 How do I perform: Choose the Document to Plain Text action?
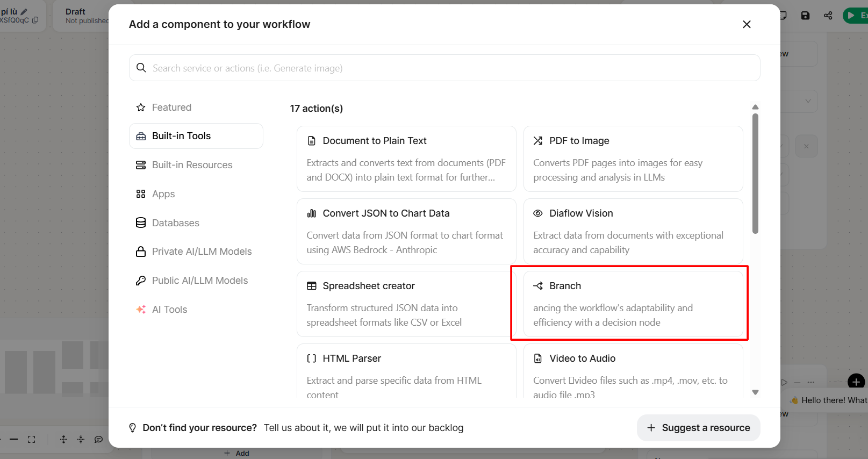point(406,159)
